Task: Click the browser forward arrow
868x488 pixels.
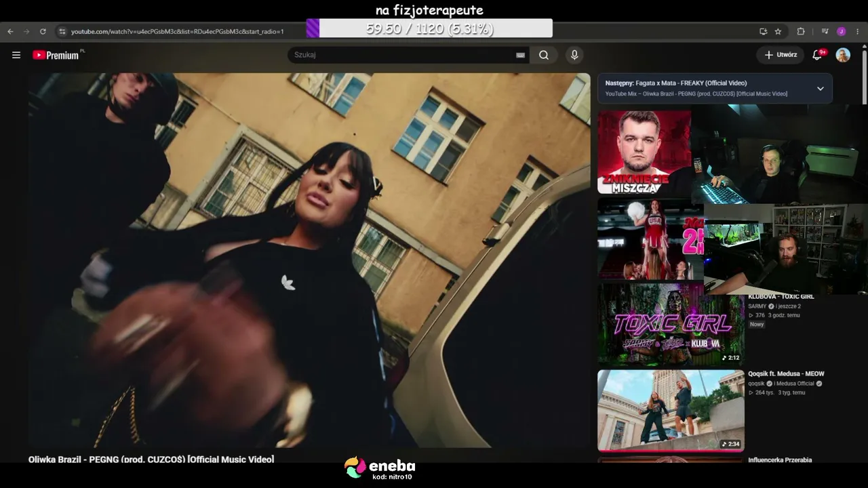Action: click(x=26, y=31)
